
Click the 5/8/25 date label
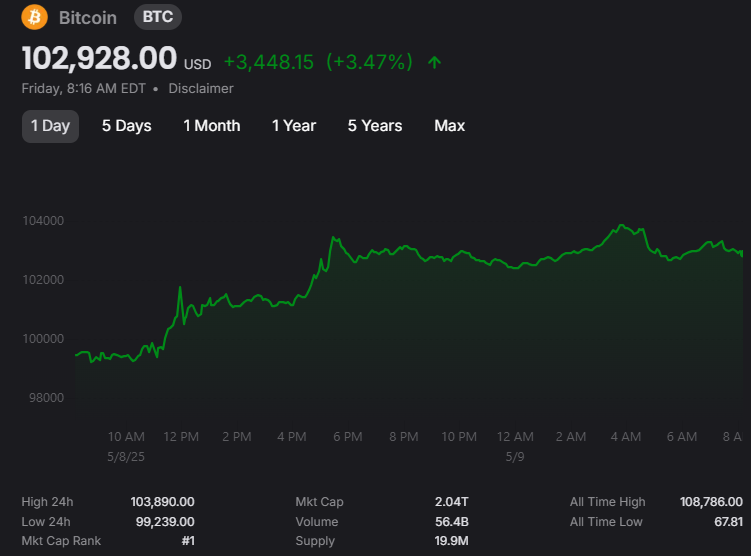click(x=125, y=457)
